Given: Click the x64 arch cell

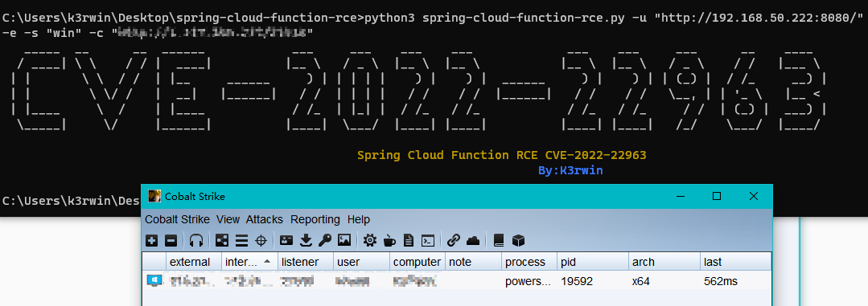Looking at the screenshot, I should (x=640, y=282).
